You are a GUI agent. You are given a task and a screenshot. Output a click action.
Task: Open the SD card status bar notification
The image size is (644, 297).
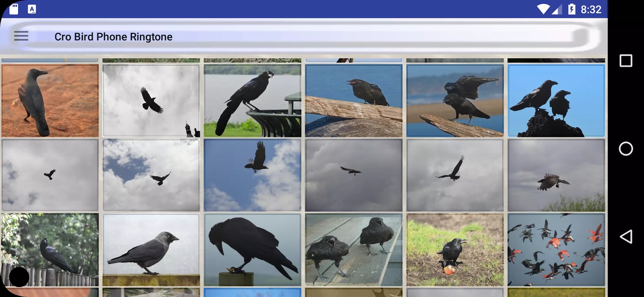click(14, 9)
